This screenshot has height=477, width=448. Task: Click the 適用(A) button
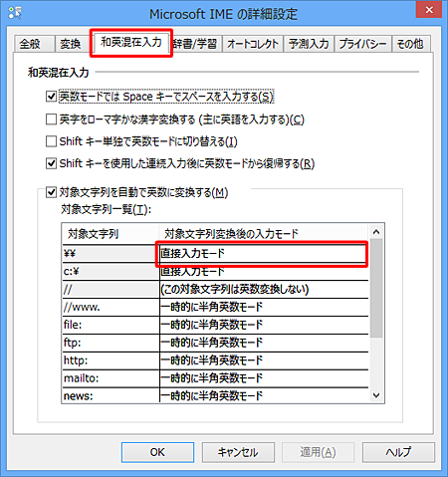coord(318,452)
